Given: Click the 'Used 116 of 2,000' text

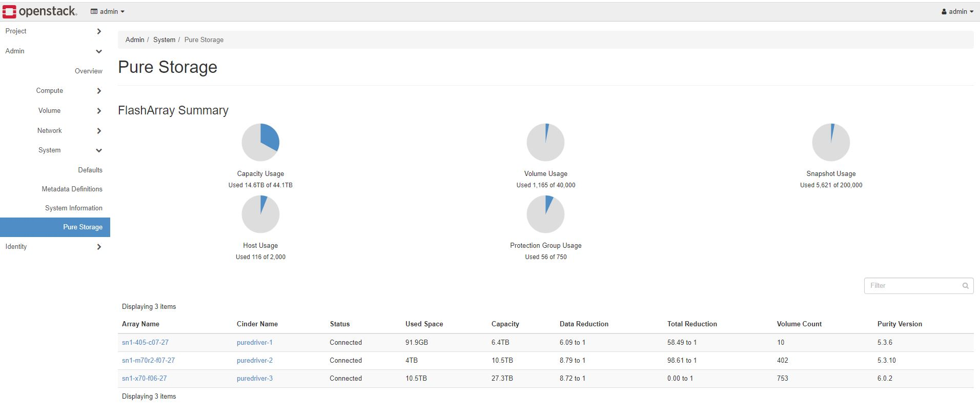Looking at the screenshot, I should (260, 257).
